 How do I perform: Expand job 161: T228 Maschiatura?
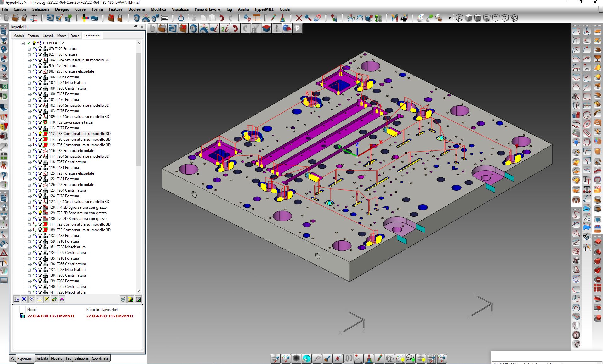tap(29, 247)
